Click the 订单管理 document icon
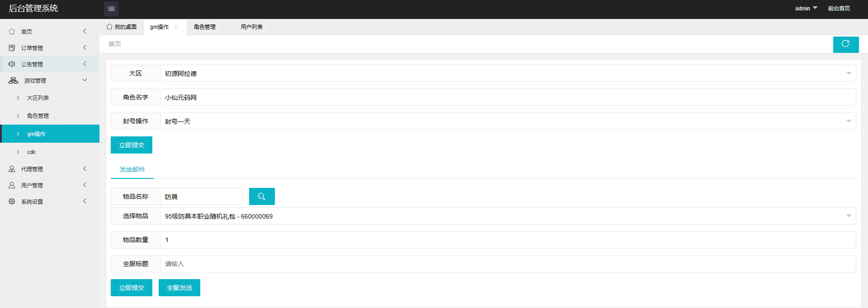868x308 pixels. [x=12, y=48]
